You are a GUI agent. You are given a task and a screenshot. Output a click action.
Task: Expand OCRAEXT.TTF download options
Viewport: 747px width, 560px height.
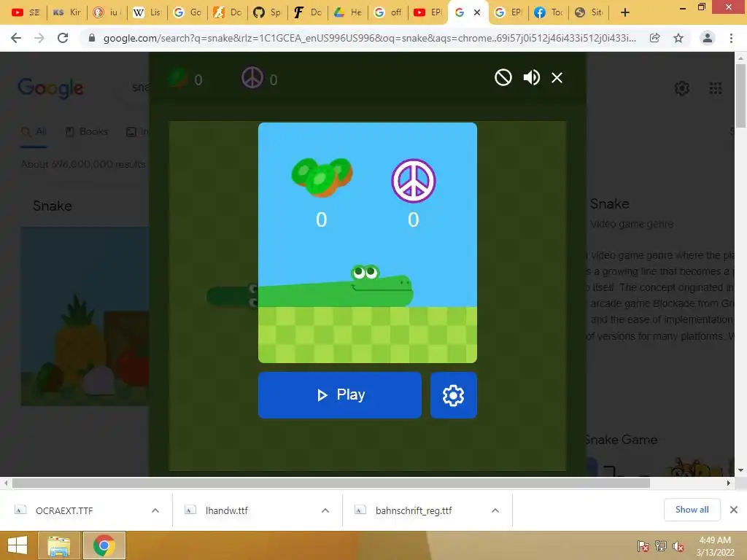[155, 510]
